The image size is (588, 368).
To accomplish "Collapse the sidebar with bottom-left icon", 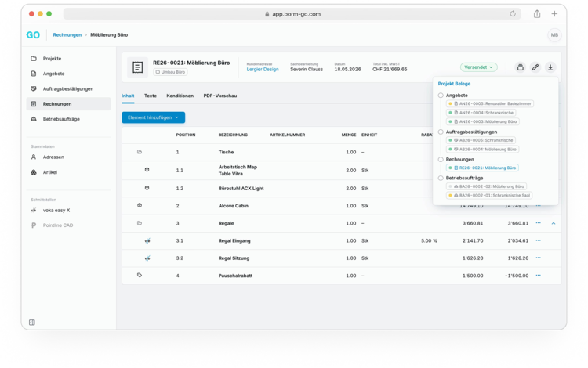I will coord(32,323).
